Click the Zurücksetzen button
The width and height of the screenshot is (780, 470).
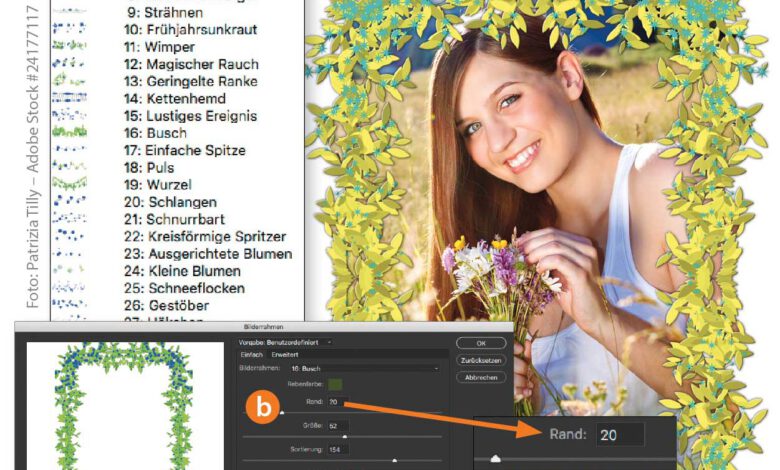click(481, 360)
